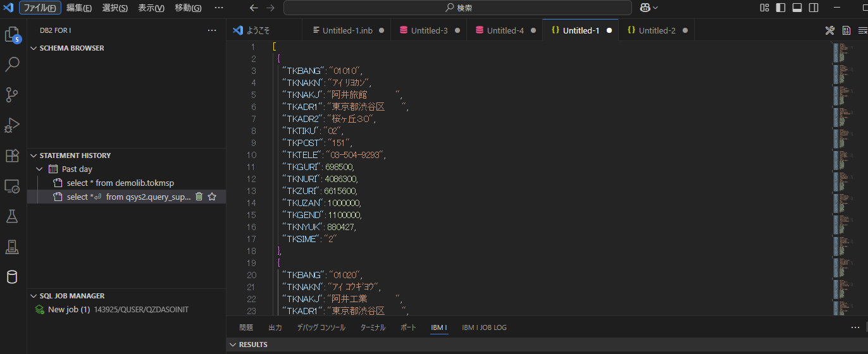Open the Search view in activity bar

pos(13,64)
